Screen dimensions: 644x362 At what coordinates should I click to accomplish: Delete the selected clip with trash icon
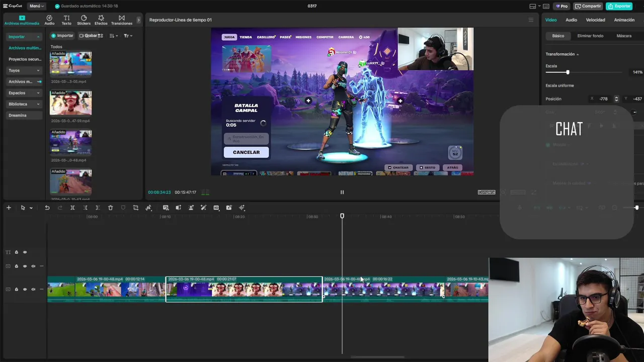tap(111, 208)
